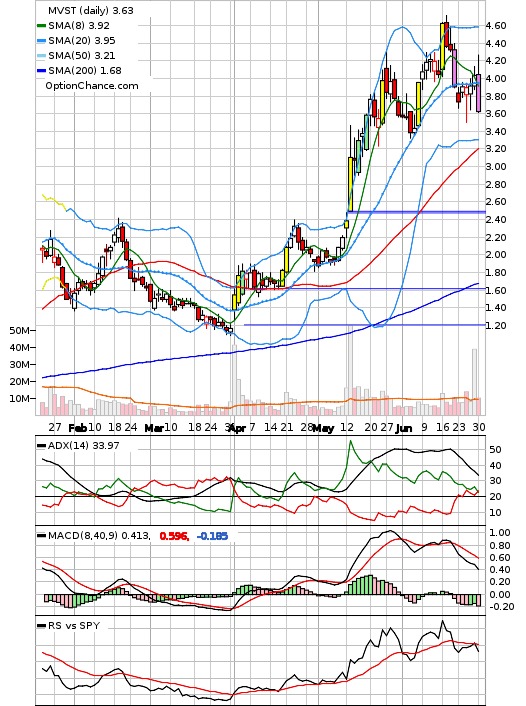Click the MVST (daily) 3.63 chart title
This screenshot has height=706, width=526.
click(91, 11)
